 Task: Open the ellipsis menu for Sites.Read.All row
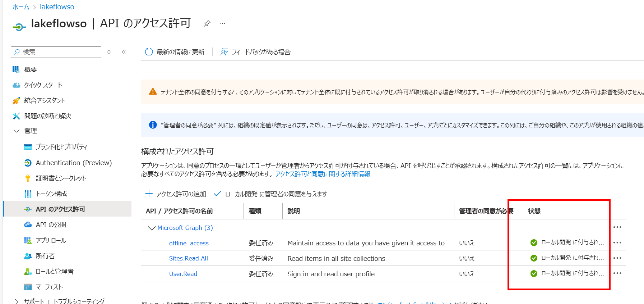617,258
